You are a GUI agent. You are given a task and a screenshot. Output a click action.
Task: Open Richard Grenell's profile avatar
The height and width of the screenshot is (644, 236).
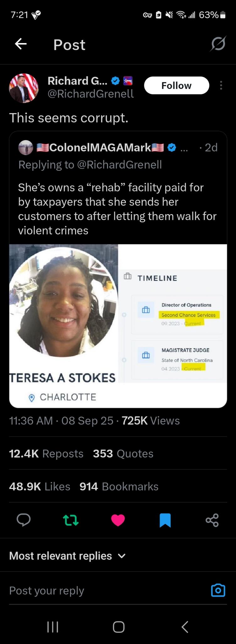24,88
